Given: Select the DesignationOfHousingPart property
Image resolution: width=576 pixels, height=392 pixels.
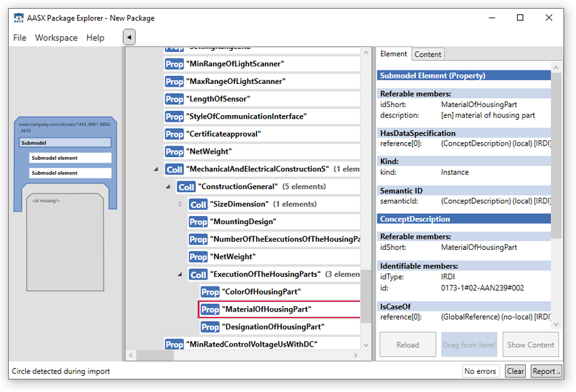Looking at the screenshot, I should (x=274, y=327).
